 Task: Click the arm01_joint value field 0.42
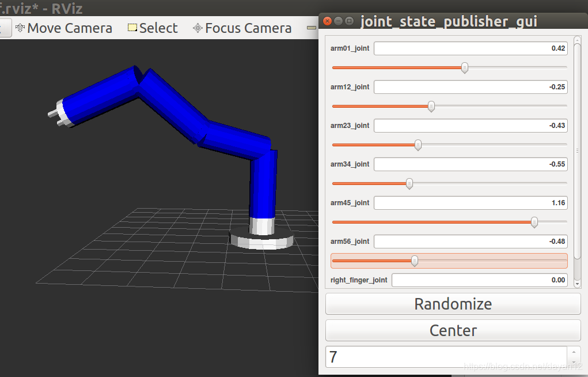click(471, 48)
